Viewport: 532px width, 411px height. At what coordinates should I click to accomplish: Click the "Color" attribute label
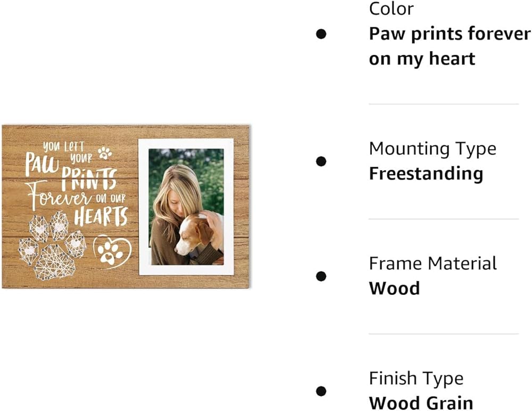392,9
